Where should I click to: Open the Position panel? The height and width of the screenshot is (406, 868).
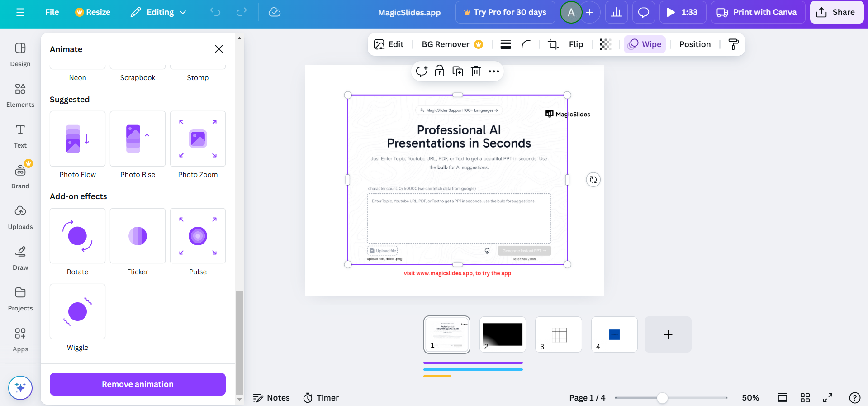tap(695, 44)
